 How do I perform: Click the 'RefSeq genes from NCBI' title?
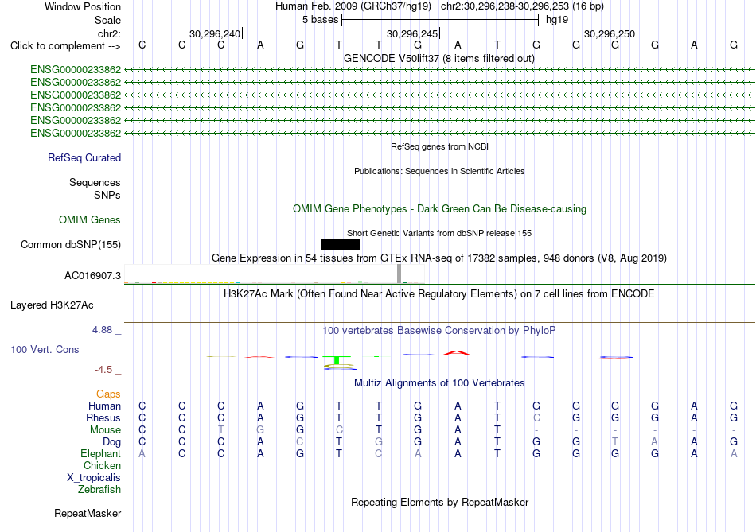coord(440,146)
